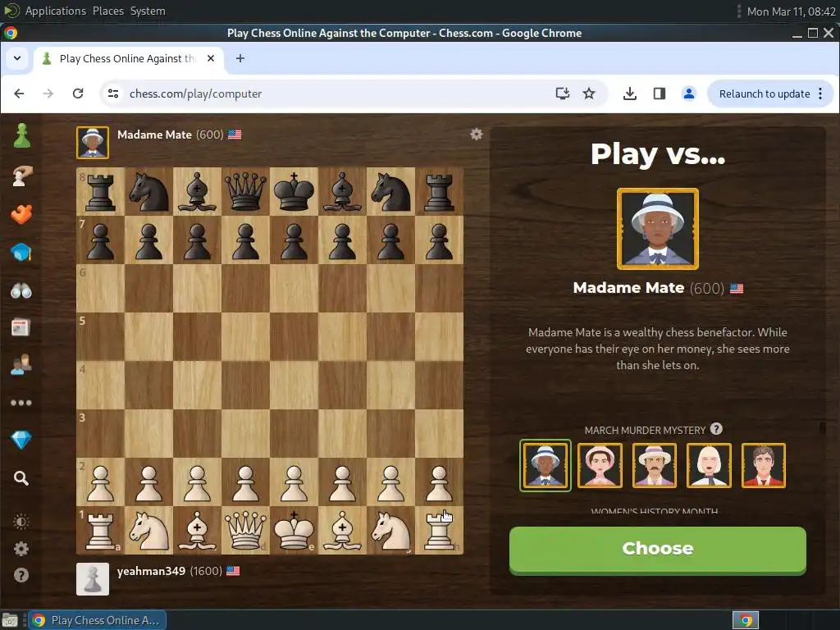The width and height of the screenshot is (840, 630).
Task: Close the Play Chess Online tab
Action: (x=211, y=58)
